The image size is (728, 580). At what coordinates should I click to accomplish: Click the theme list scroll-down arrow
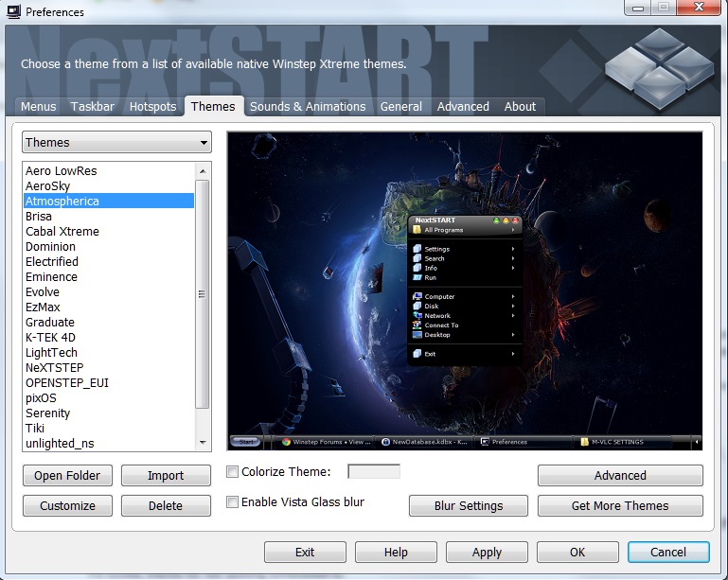203,443
